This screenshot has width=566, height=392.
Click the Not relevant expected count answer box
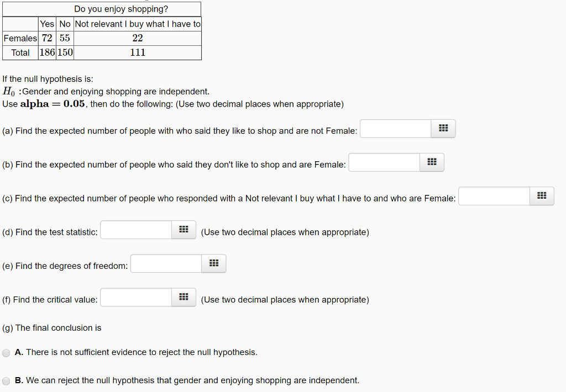[494, 195]
